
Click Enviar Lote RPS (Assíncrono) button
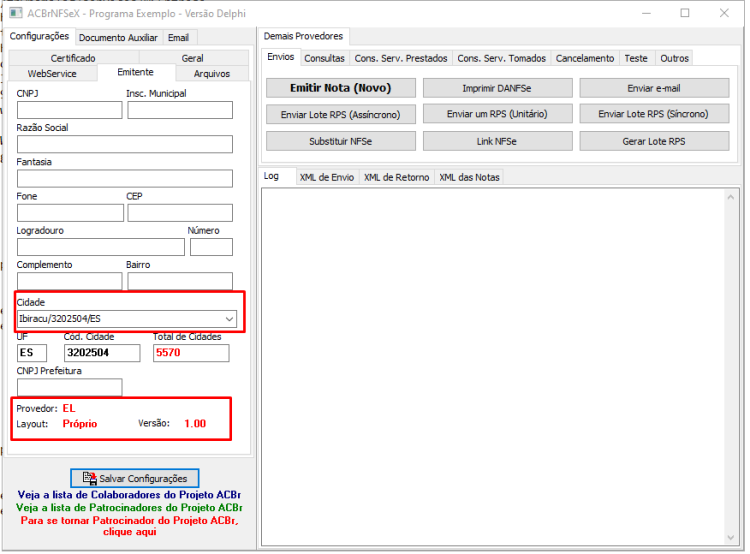341,114
